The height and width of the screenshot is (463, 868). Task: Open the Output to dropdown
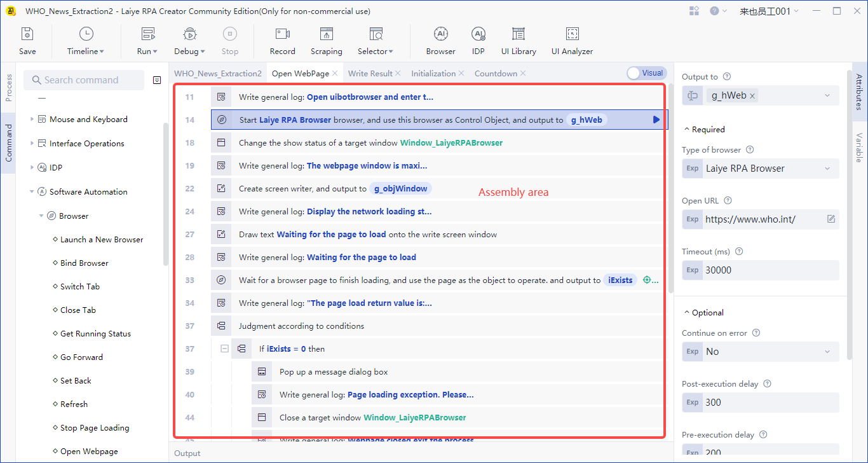(x=827, y=96)
